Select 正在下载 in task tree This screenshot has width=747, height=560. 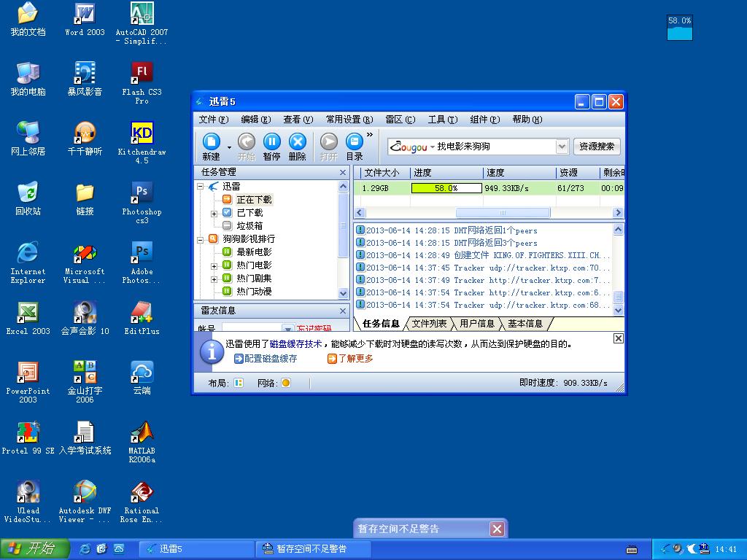coord(254,200)
